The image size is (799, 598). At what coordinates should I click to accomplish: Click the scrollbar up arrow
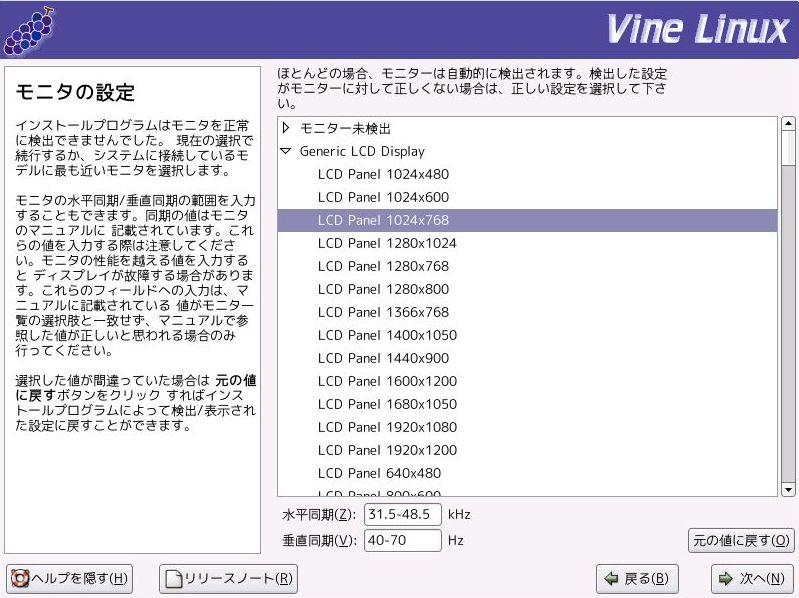788,123
